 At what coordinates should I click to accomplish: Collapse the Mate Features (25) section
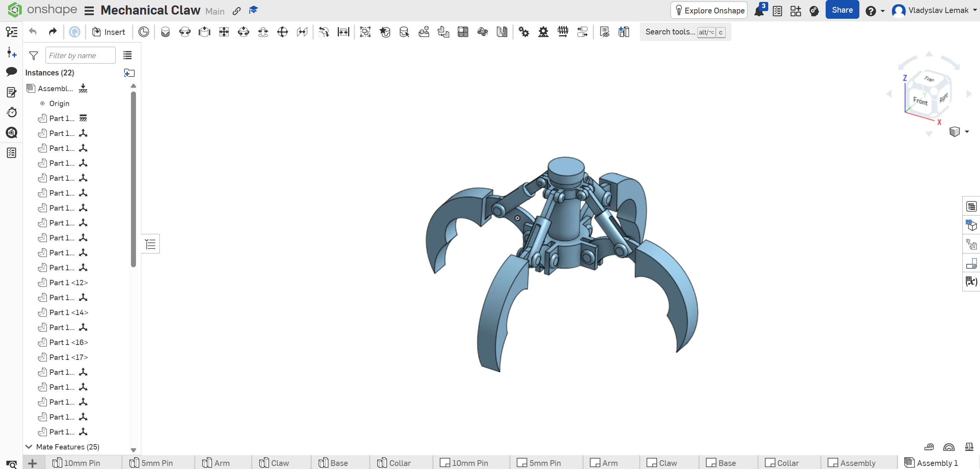point(29,447)
